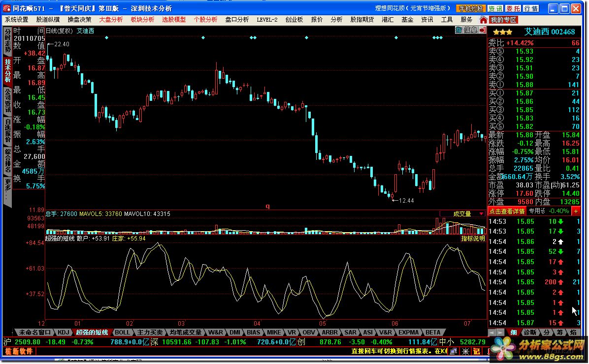The image size is (589, 364).
Task: Switch to the 筹 tab under the tick list
Action: 560,333
